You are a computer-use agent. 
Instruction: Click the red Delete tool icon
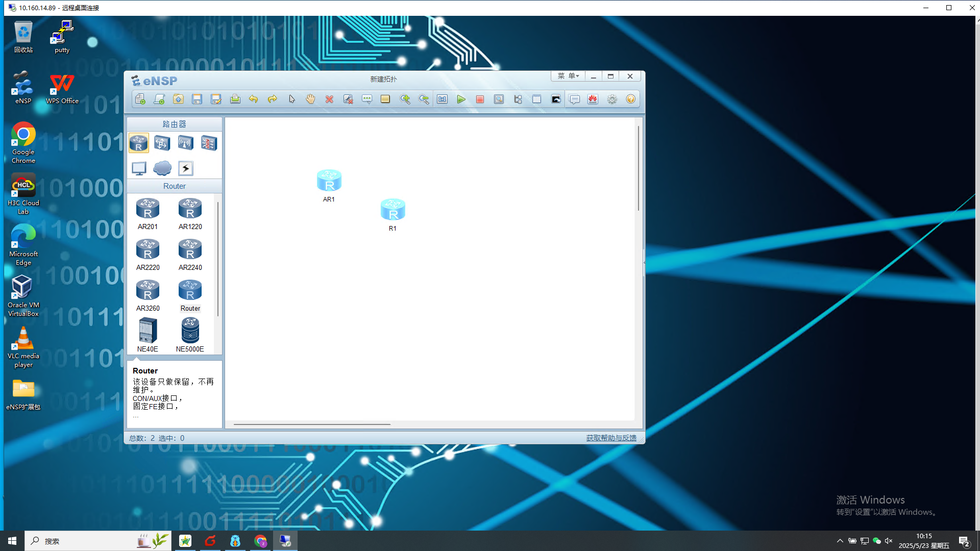pos(329,99)
